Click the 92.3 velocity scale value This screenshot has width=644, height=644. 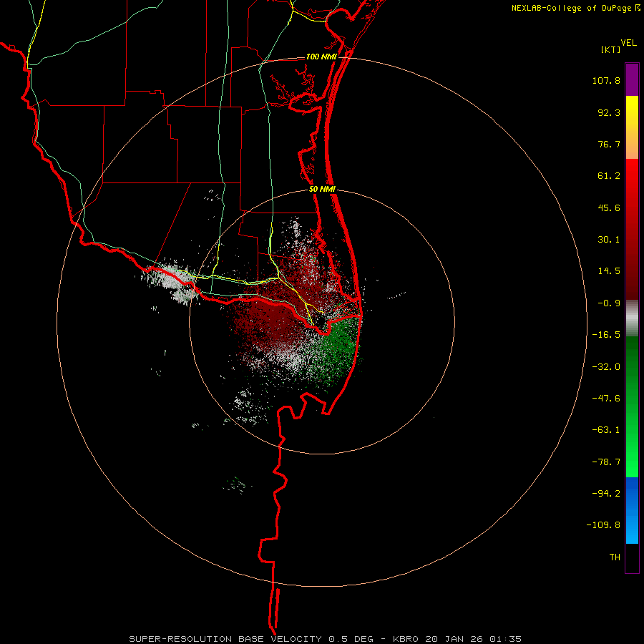click(609, 112)
